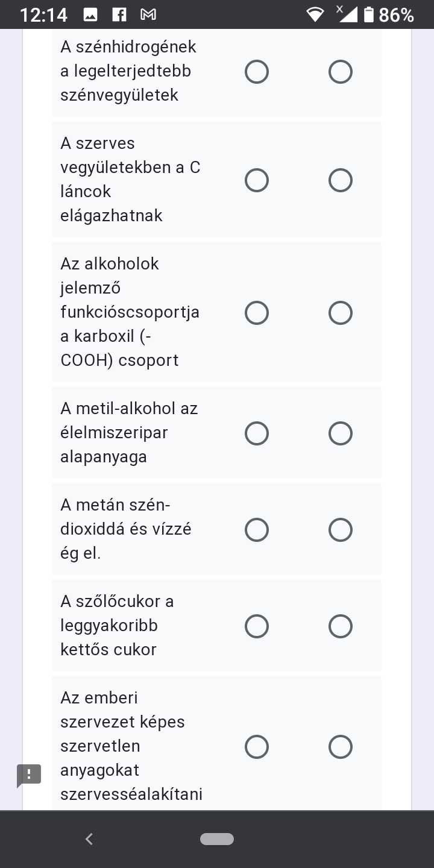Image resolution: width=434 pixels, height=868 pixels.
Task: Tap the Gmail notification icon in status bar
Action: click(148, 15)
